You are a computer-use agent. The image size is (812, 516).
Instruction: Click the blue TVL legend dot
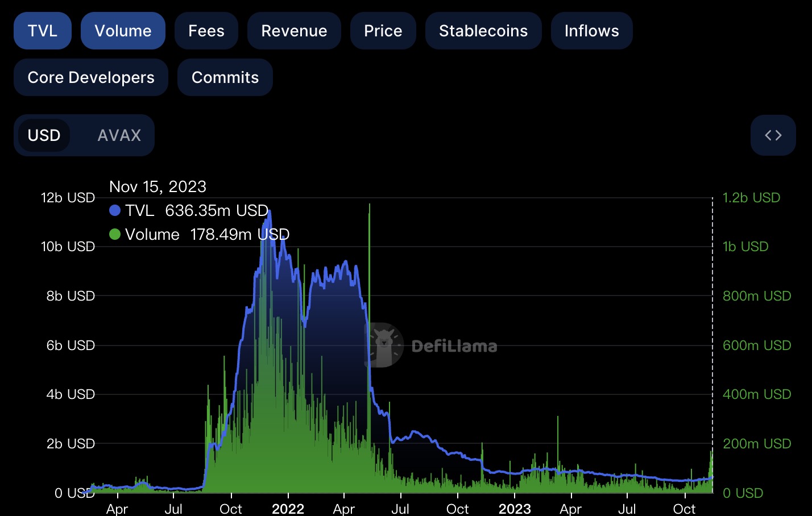point(115,211)
